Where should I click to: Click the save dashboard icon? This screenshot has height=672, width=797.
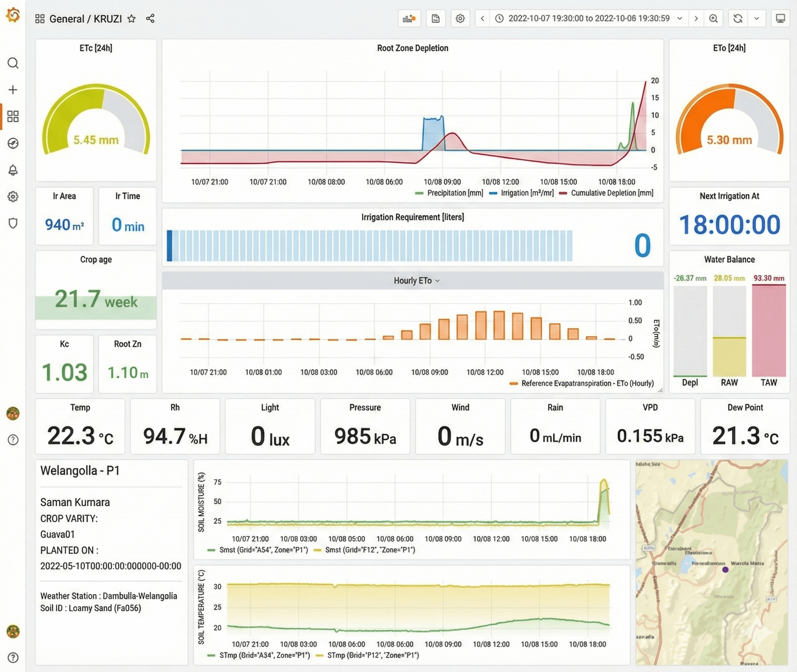[x=436, y=18]
